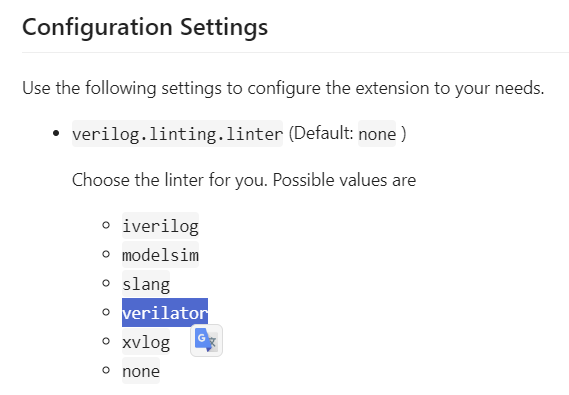Screen dimensions: 569x395
Task: Click the Google Translate popup icon
Action: coord(206,340)
